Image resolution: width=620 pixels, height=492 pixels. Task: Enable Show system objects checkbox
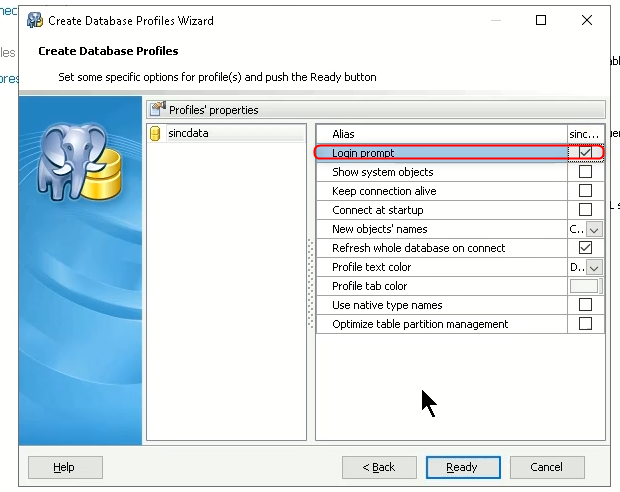point(585,172)
